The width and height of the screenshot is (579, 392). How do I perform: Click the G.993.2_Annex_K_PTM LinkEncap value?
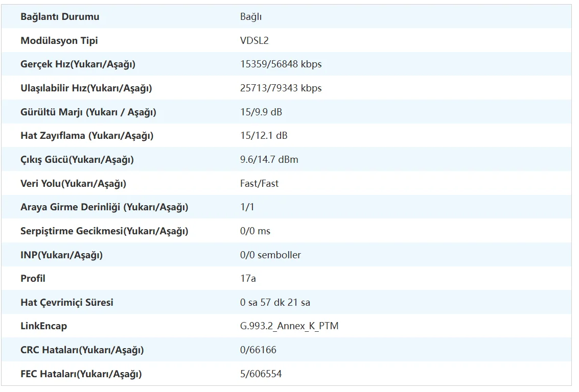click(289, 326)
